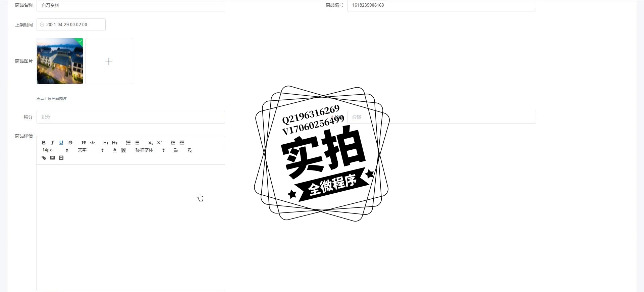
Task: Apply subscript formatting
Action: pyautogui.click(x=151, y=143)
